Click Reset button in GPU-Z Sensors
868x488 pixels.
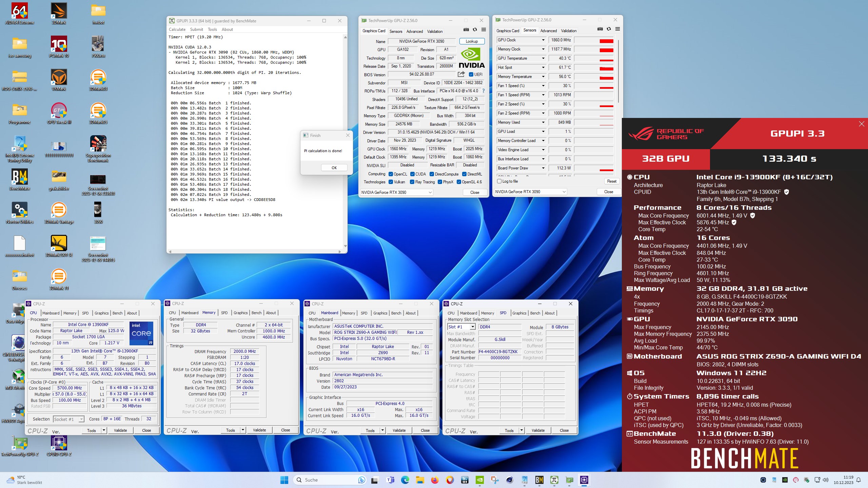(612, 181)
